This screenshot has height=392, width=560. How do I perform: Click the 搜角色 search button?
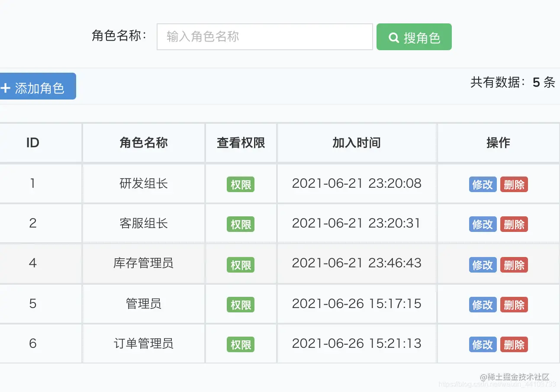(x=414, y=37)
